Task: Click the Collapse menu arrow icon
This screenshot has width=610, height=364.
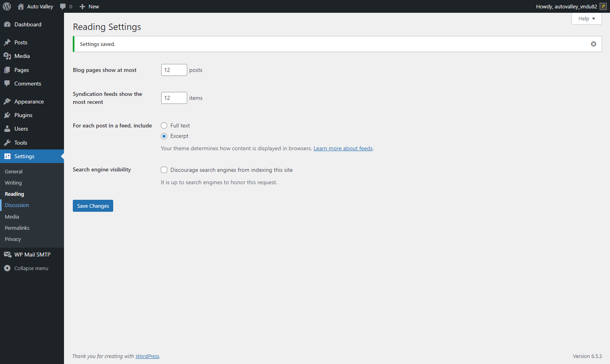Action: click(x=7, y=268)
